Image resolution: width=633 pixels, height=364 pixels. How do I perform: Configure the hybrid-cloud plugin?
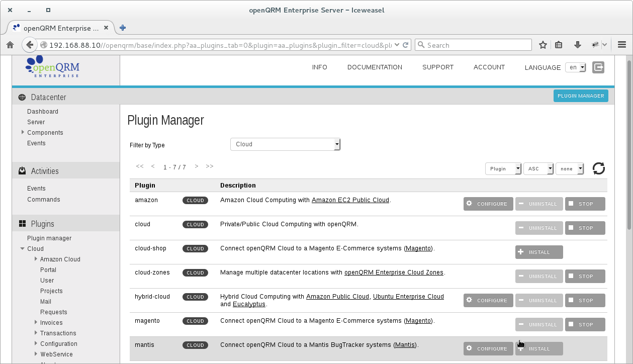tap(488, 300)
